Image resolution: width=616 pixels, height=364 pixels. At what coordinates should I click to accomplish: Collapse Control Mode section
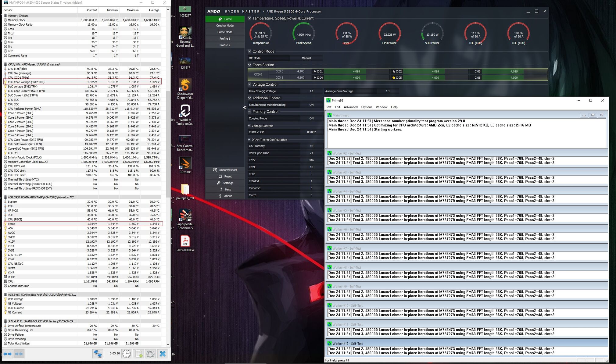tap(249, 51)
